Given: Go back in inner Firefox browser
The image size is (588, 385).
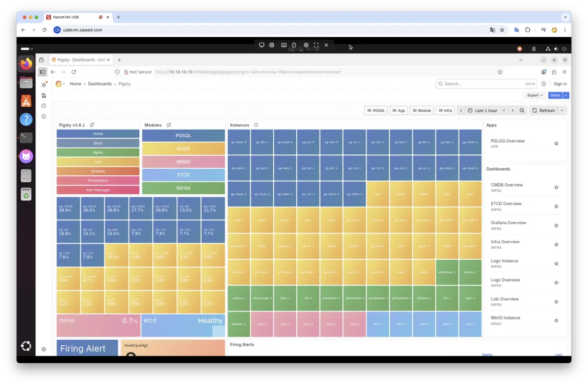Looking at the screenshot, I should (x=53, y=72).
